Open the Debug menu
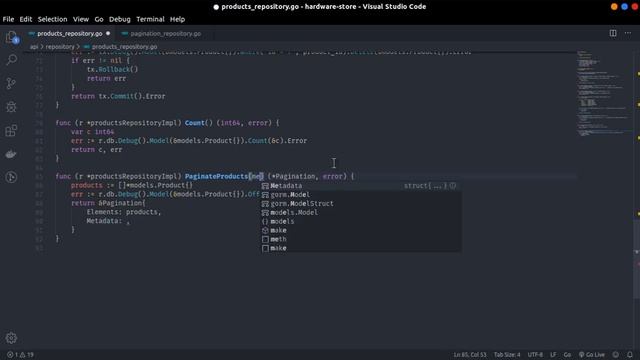Viewport: 640px width, 360px height. tap(120, 19)
